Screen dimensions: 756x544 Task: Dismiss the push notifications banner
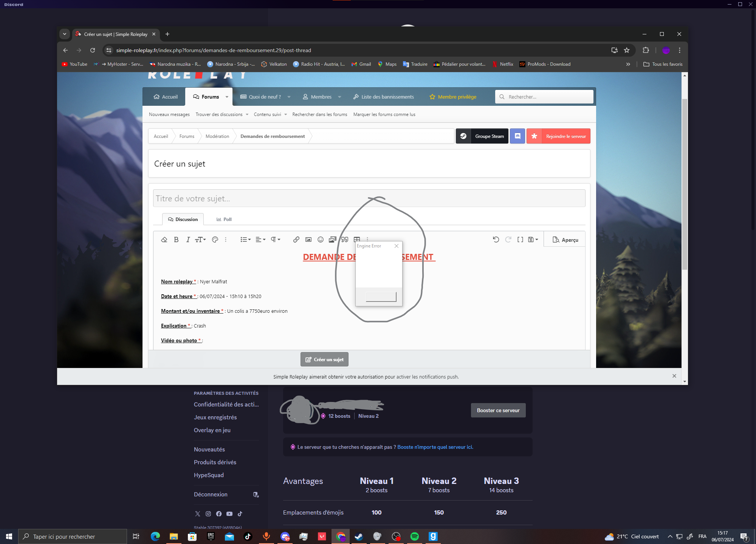pyautogui.click(x=674, y=376)
